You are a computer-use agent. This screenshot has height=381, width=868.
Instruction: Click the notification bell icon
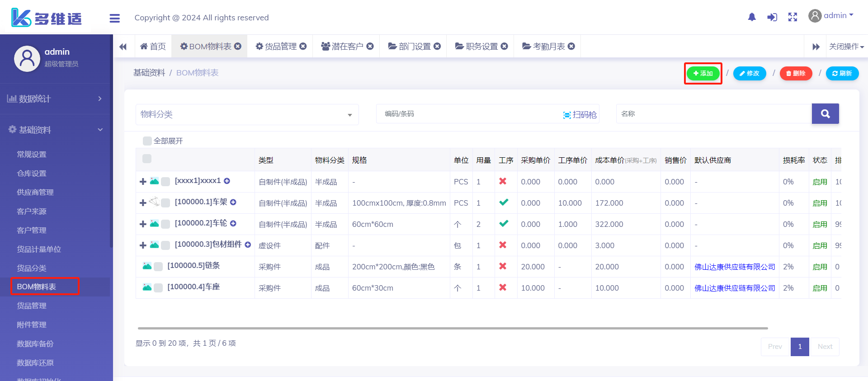coord(752,17)
